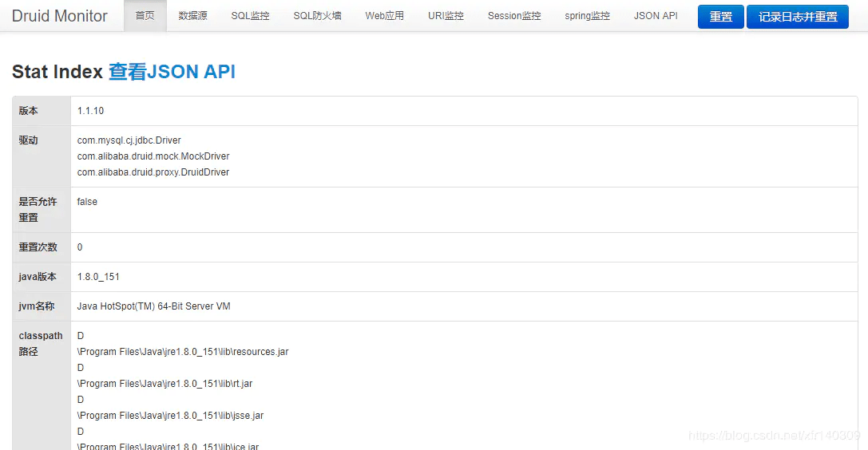868x450 pixels.
Task: Go to the SQL监控 tab
Action: click(250, 16)
